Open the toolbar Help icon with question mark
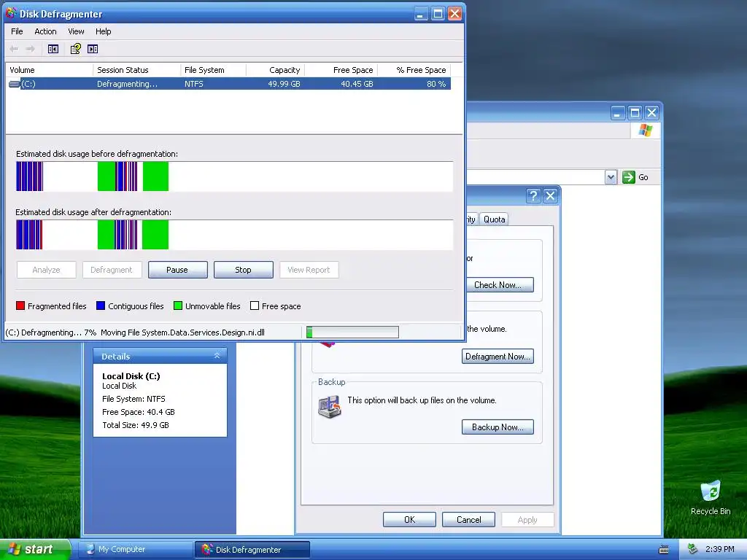Screen dimensions: 747x560 (x=76, y=49)
